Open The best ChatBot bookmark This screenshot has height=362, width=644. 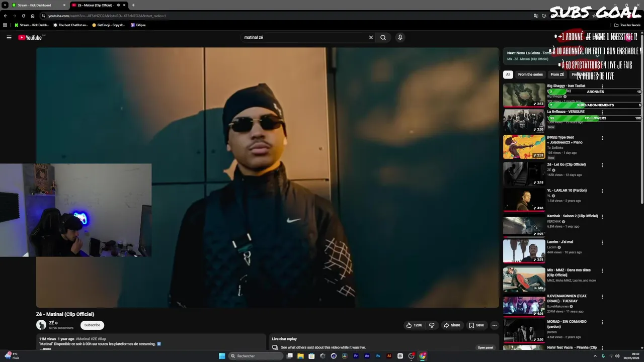[x=71, y=25]
